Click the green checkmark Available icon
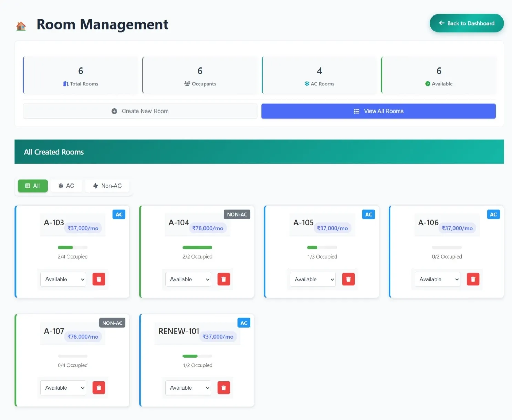Screen dimensions: 512x420 [427, 84]
